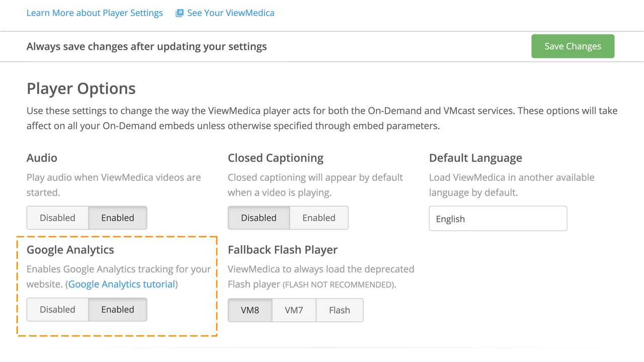This screenshot has width=644, height=362.
Task: Disable Google Analytics tracking
Action: (57, 309)
